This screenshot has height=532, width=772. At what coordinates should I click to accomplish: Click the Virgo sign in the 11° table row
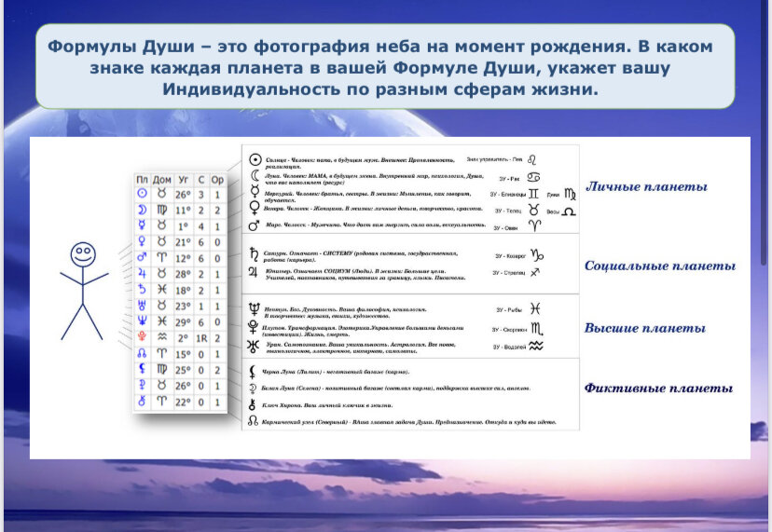pos(162,211)
